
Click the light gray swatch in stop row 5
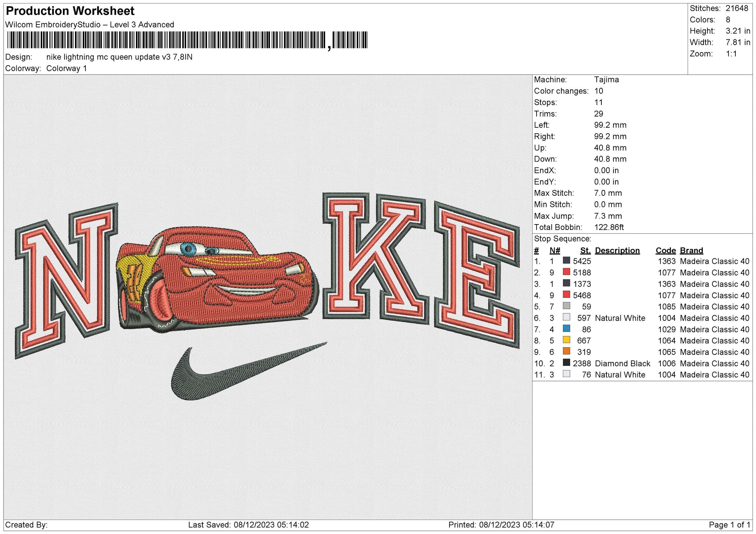point(566,306)
